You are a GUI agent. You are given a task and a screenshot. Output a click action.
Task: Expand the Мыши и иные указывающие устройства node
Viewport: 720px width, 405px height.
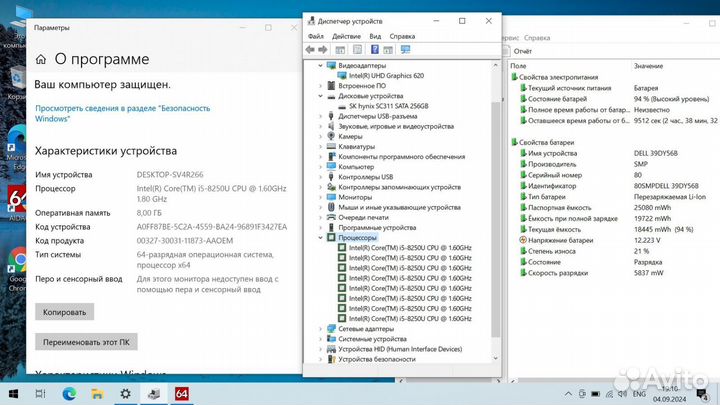click(x=321, y=207)
